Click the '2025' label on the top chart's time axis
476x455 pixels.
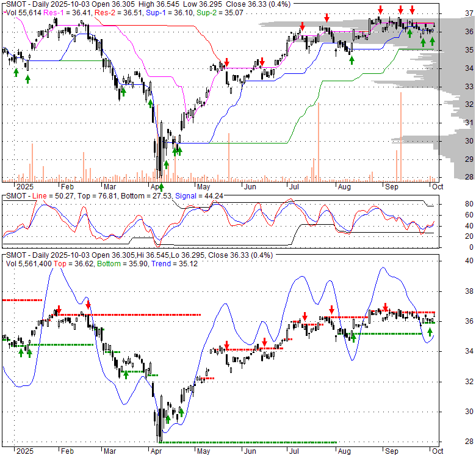(x=25, y=187)
